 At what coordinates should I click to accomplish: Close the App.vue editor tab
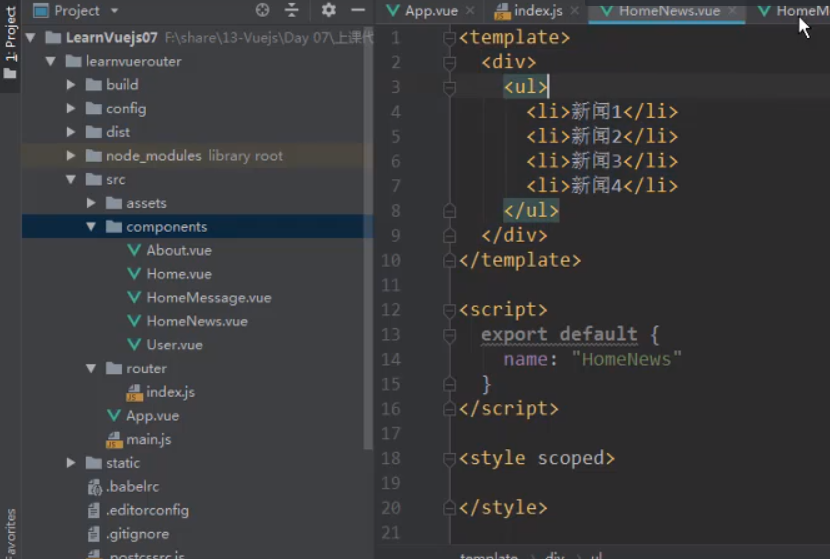point(470,11)
